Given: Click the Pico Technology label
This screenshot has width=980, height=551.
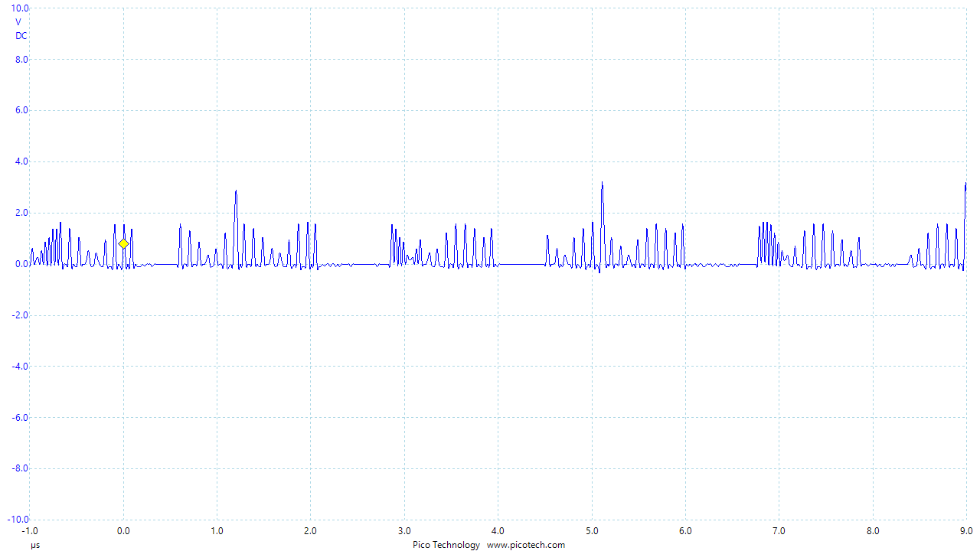Looking at the screenshot, I should click(444, 545).
